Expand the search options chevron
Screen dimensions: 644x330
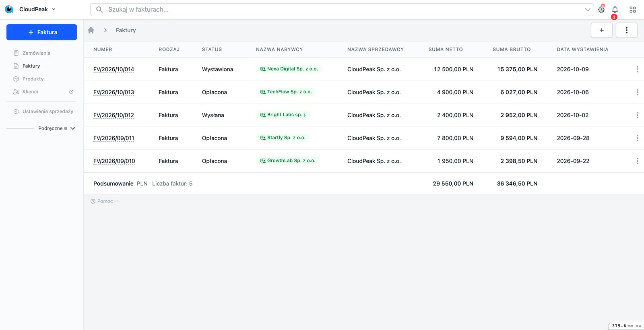coord(587,10)
